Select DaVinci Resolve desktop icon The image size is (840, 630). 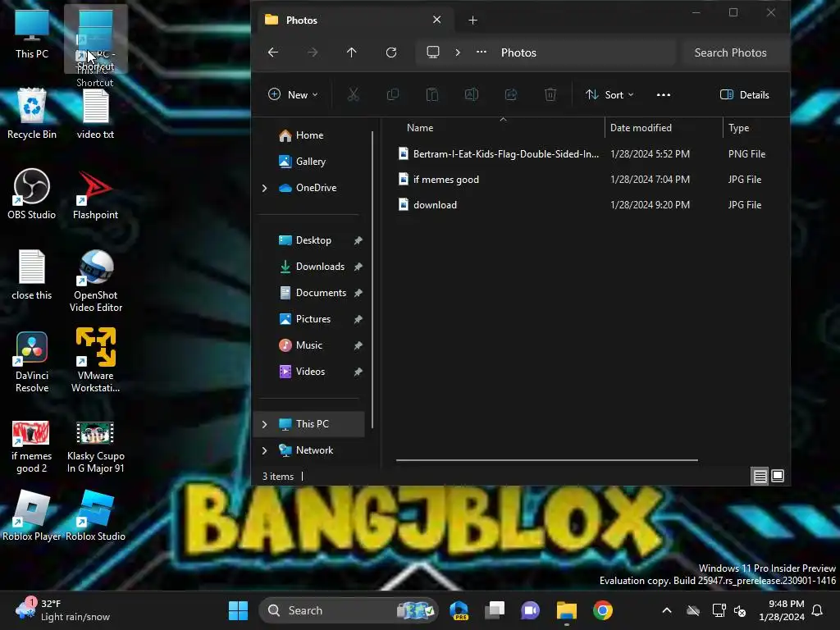click(x=32, y=362)
